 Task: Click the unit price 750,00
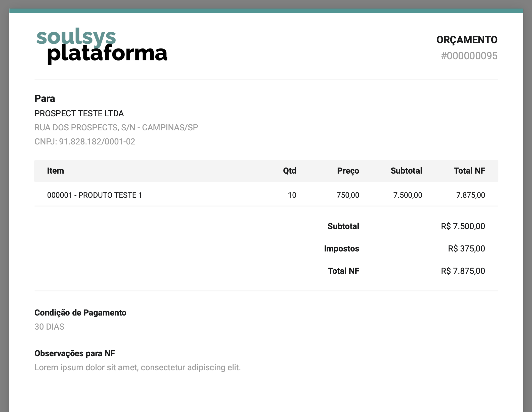[x=348, y=195]
